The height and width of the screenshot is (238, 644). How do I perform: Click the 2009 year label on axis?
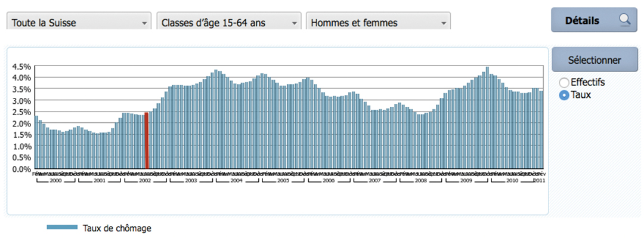click(x=466, y=181)
